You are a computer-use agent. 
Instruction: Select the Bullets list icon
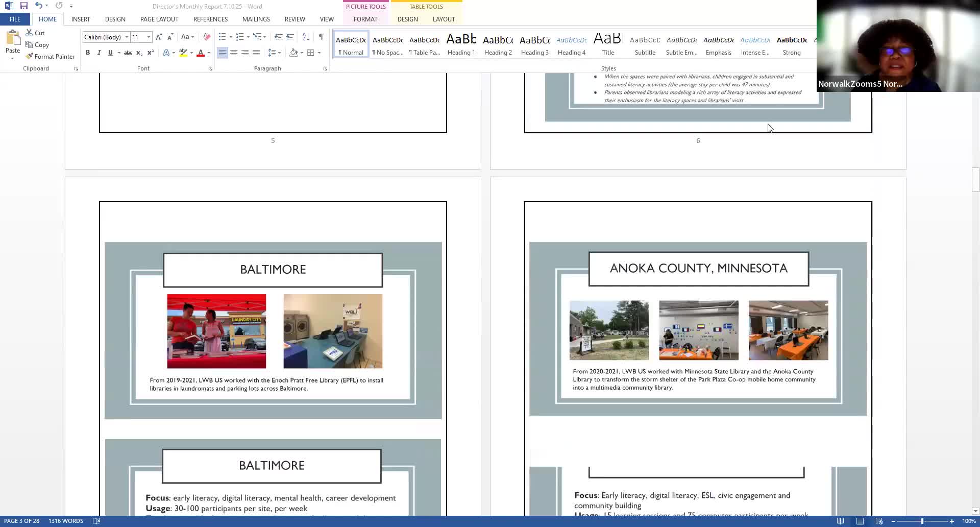(222, 37)
